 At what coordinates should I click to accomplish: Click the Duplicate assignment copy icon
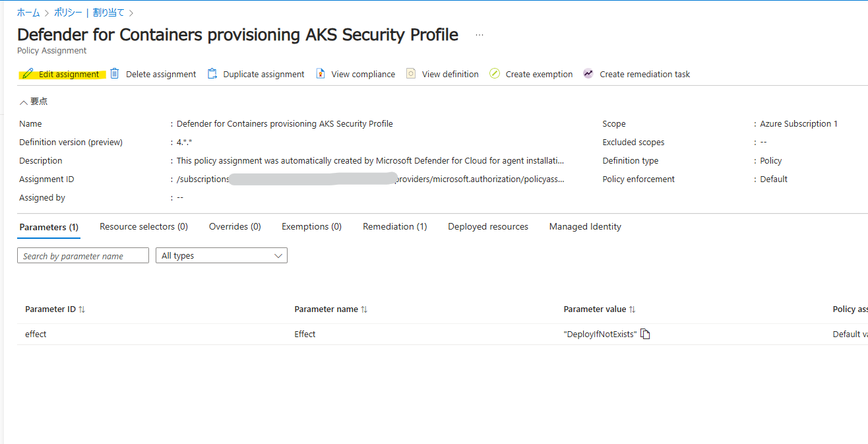[212, 73]
